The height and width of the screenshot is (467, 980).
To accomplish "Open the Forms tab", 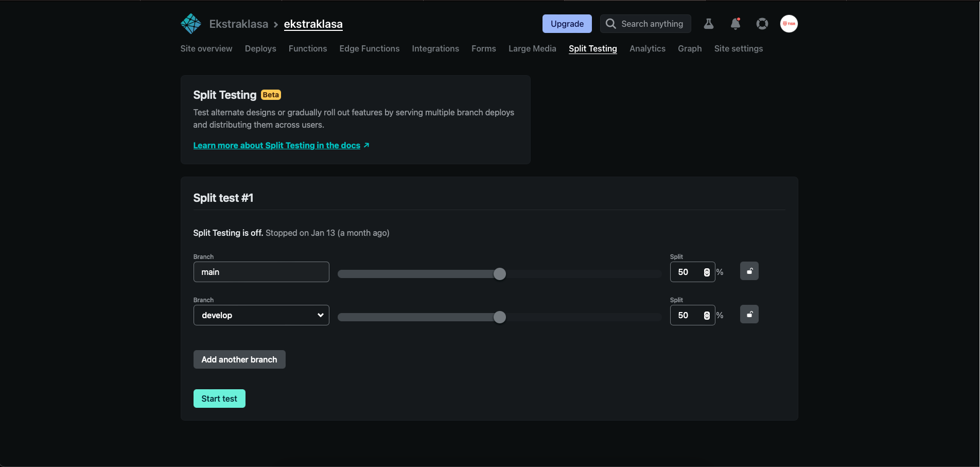I will (484, 48).
